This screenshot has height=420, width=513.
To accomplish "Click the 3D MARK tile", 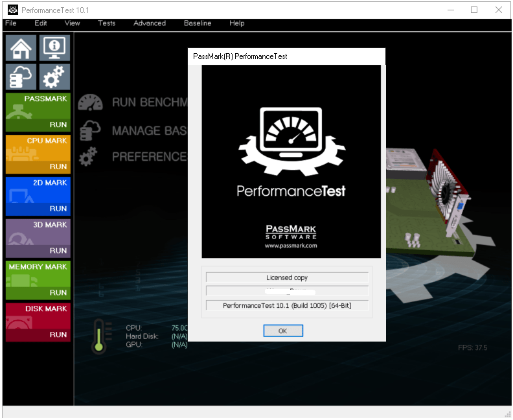I will pos(38,238).
